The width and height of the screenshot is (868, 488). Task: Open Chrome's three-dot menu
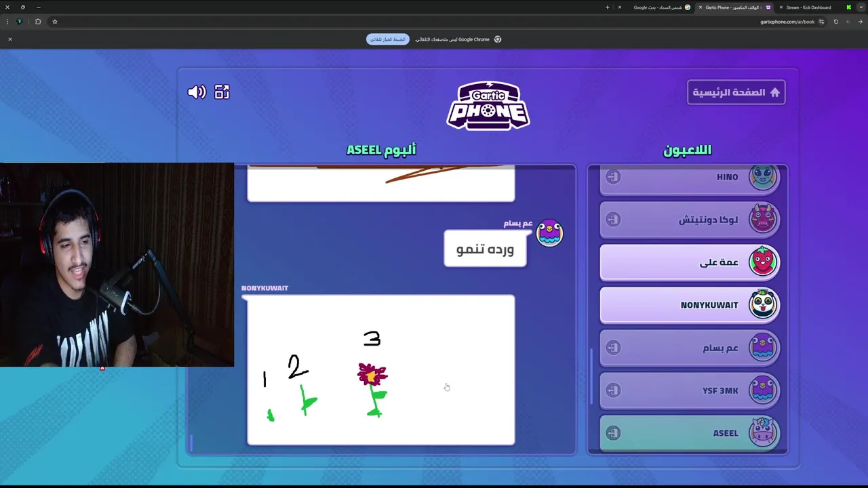click(7, 22)
